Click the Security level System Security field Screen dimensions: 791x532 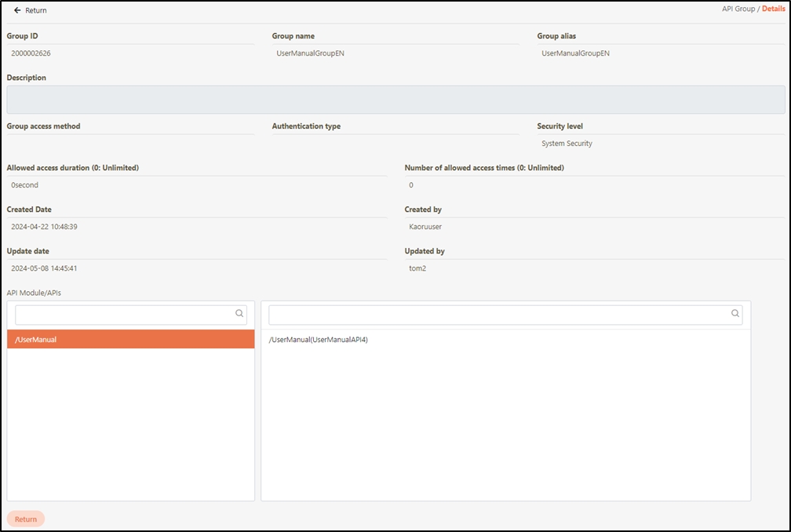pos(567,144)
